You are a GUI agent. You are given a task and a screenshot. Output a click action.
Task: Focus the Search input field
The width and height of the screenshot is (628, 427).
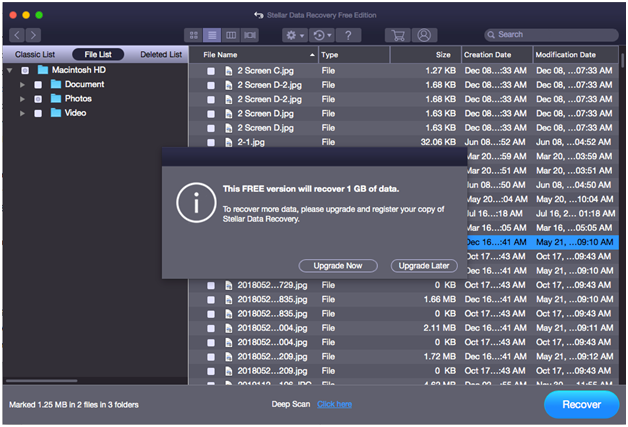(x=551, y=35)
